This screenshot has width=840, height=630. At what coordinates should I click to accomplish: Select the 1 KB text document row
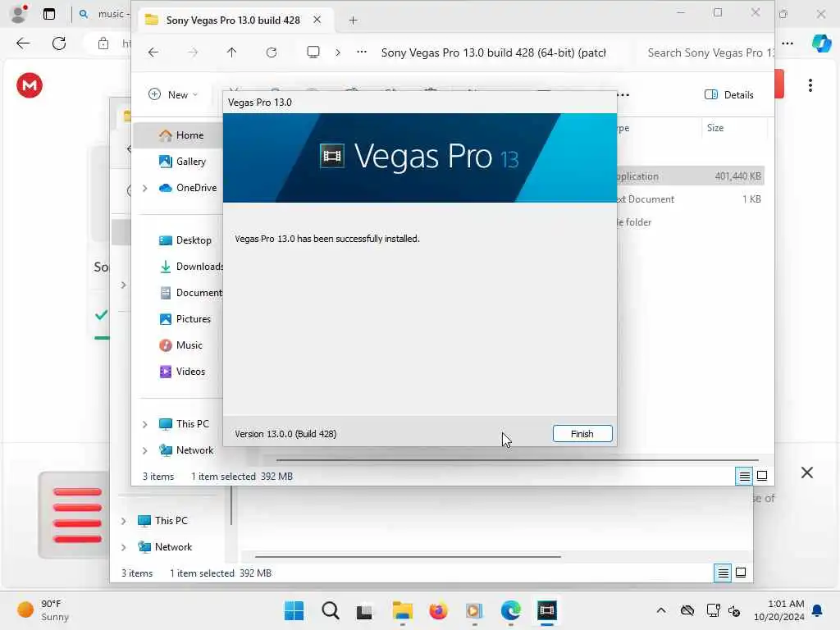pyautogui.click(x=690, y=199)
